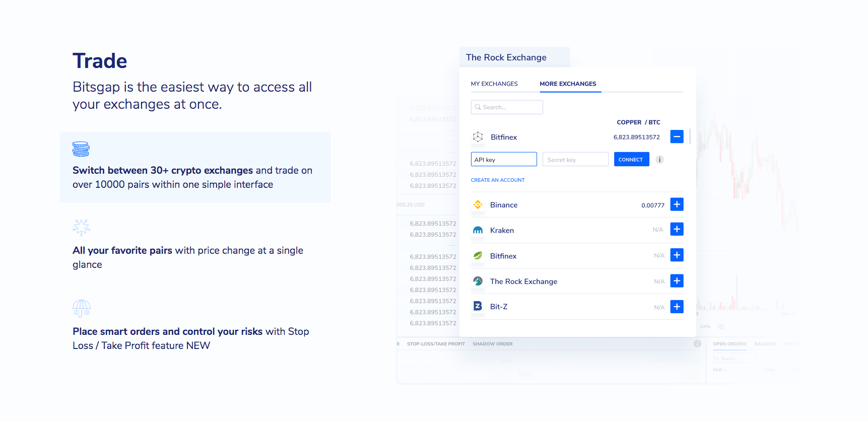Expand the green Bitfinex row plus button

click(x=677, y=255)
